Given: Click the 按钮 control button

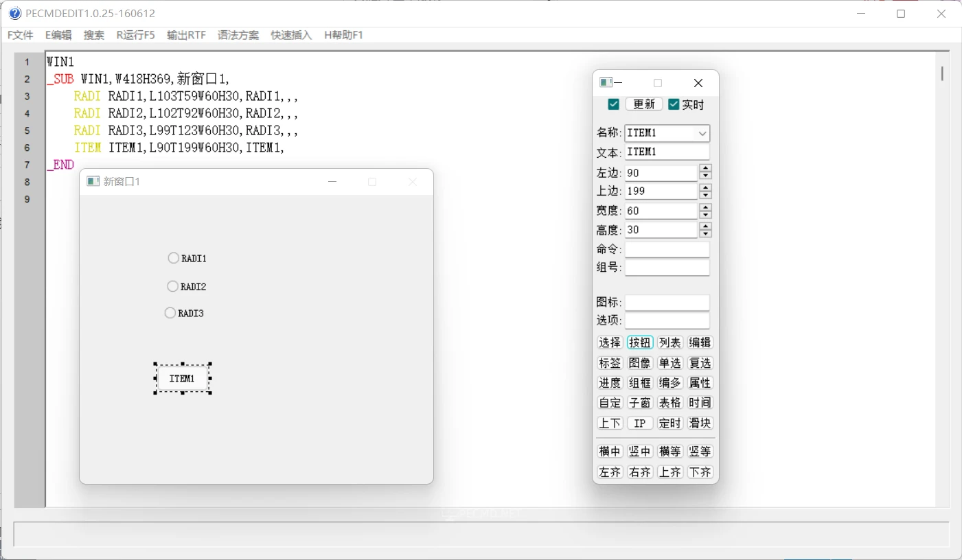Looking at the screenshot, I should pyautogui.click(x=640, y=342).
